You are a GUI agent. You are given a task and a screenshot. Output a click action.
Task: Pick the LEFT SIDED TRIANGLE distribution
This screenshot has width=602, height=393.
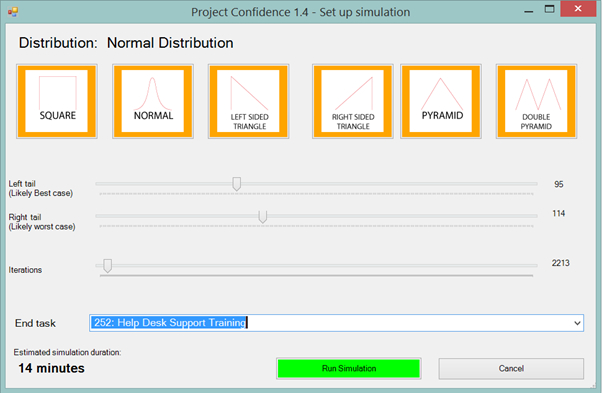[x=249, y=101]
